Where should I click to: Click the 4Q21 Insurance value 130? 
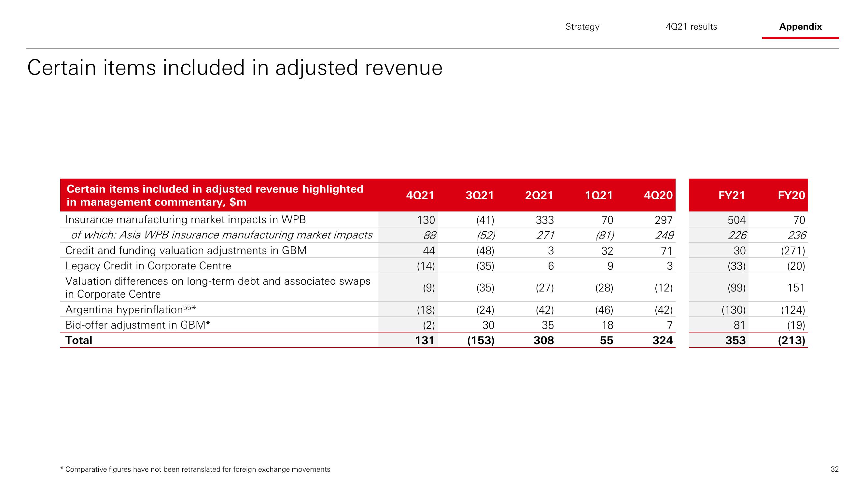pyautogui.click(x=426, y=220)
